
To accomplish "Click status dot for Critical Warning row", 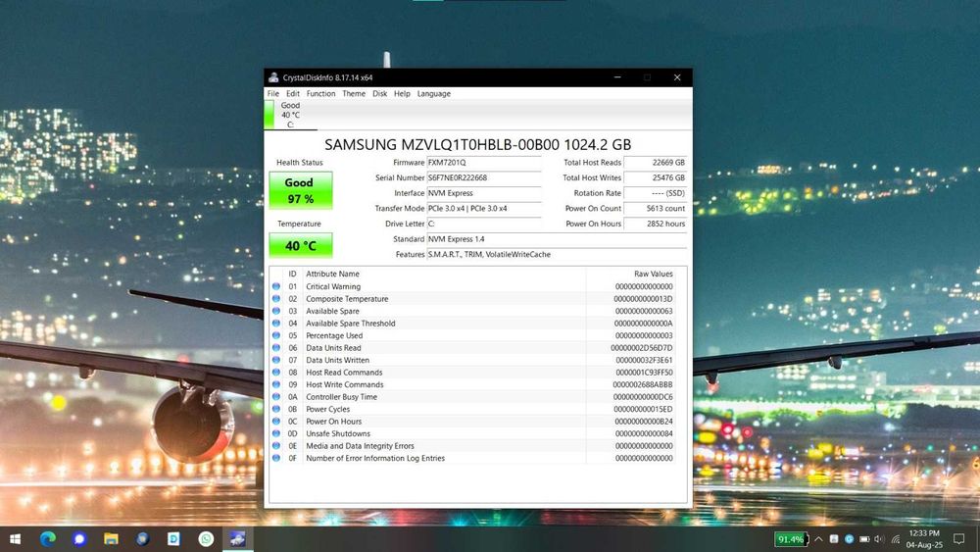I will pos(276,286).
